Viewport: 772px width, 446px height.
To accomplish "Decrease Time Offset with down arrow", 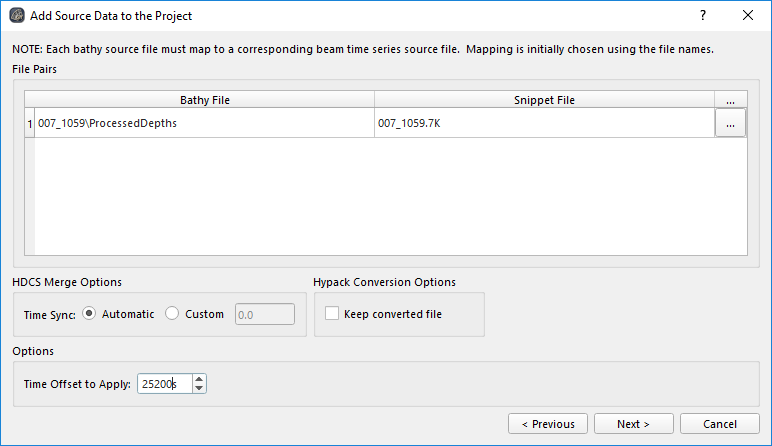I will point(199,389).
